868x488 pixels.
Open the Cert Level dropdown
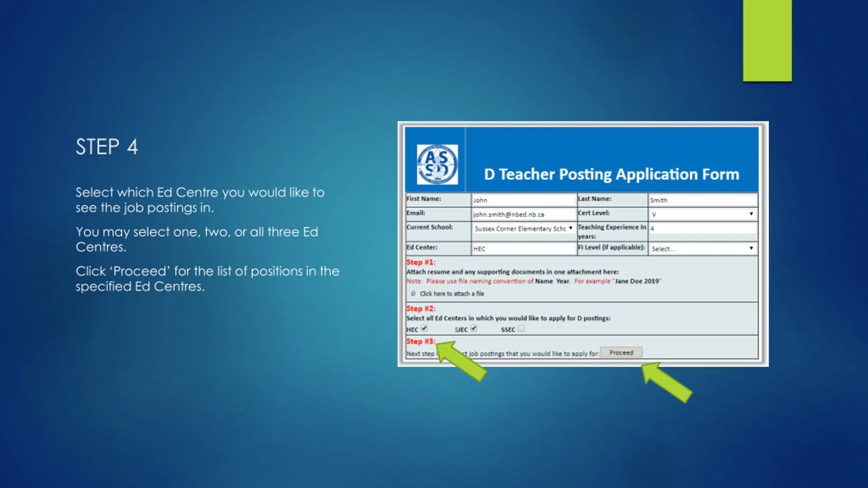click(x=703, y=214)
